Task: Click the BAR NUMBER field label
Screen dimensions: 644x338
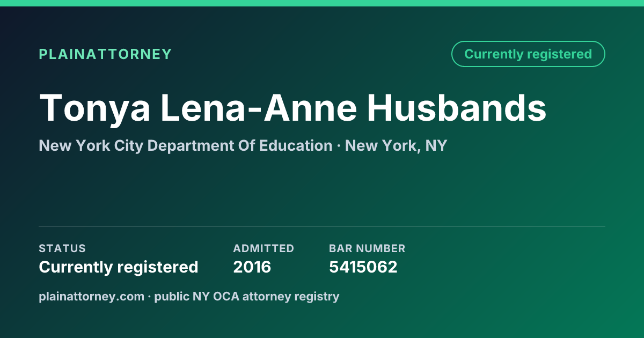Action: [367, 248]
